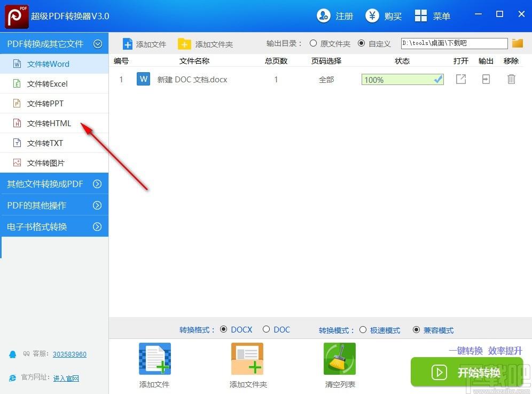The image size is (532, 394).
Task: Choose 原文件夹 as output directory
Action: tap(313, 43)
